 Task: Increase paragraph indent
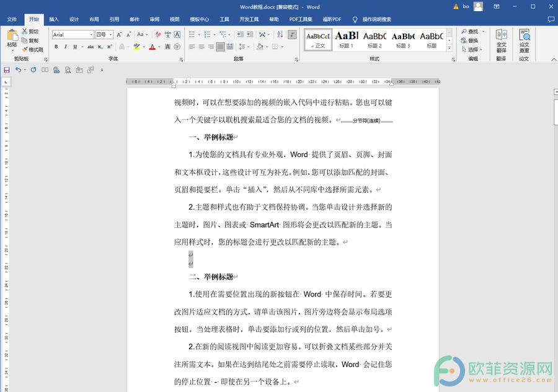(x=250, y=35)
